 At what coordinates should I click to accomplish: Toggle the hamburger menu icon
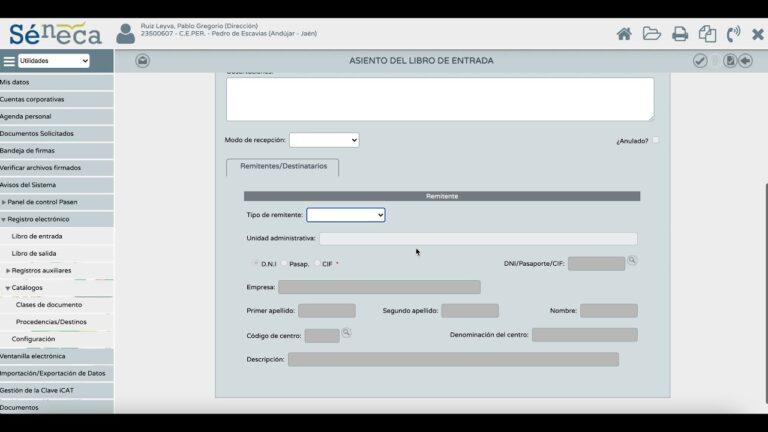(x=9, y=61)
